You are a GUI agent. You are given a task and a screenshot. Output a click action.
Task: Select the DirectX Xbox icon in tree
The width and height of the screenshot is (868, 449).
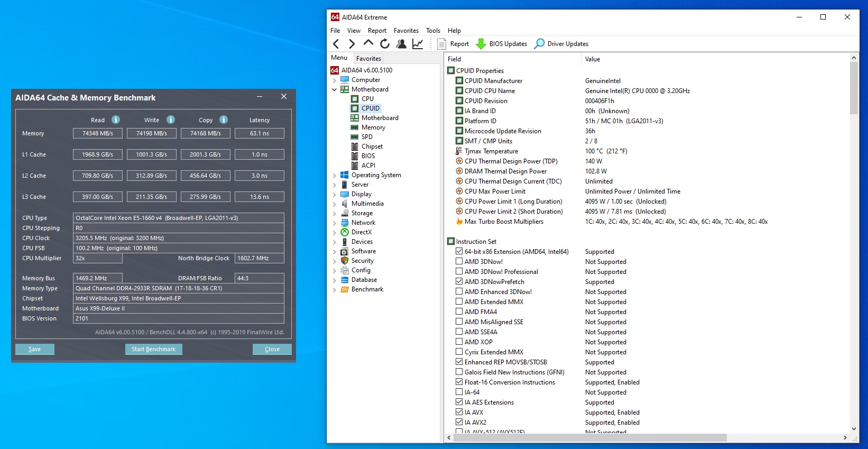click(345, 232)
